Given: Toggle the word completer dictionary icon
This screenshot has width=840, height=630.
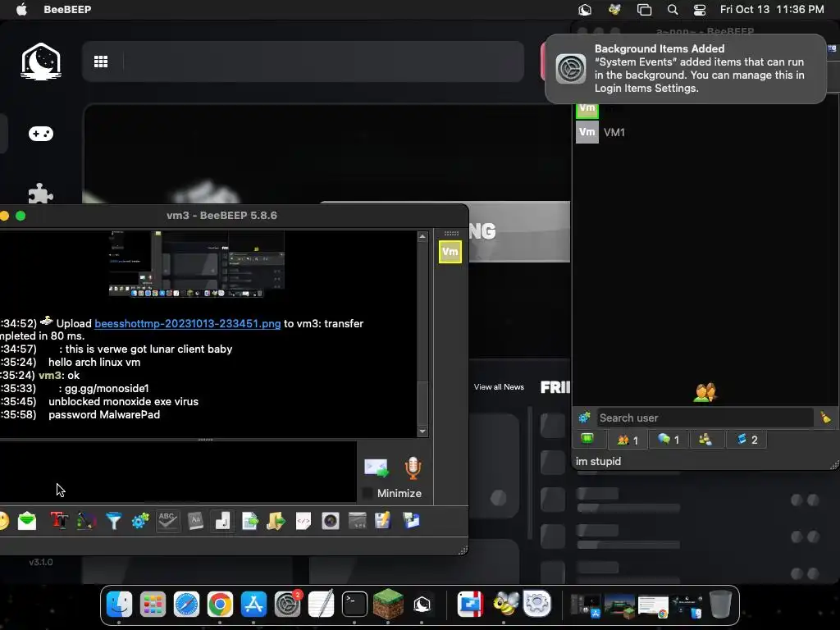Looking at the screenshot, I should tap(195, 521).
